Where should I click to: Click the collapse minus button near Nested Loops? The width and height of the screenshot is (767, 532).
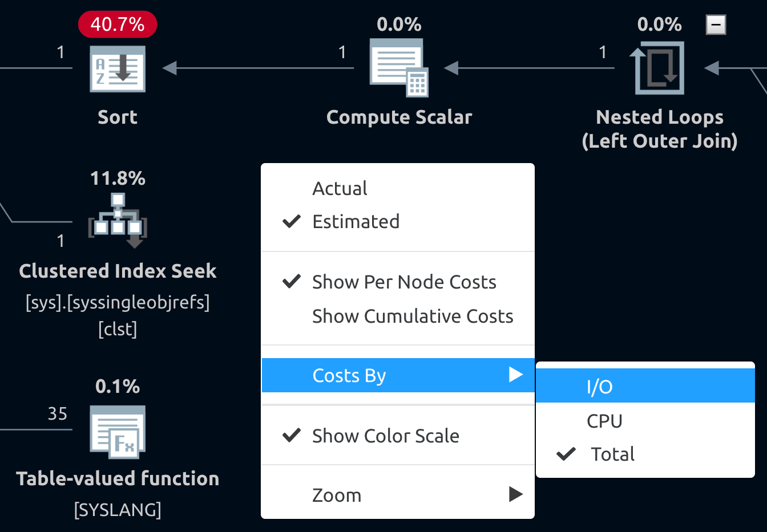click(x=716, y=25)
